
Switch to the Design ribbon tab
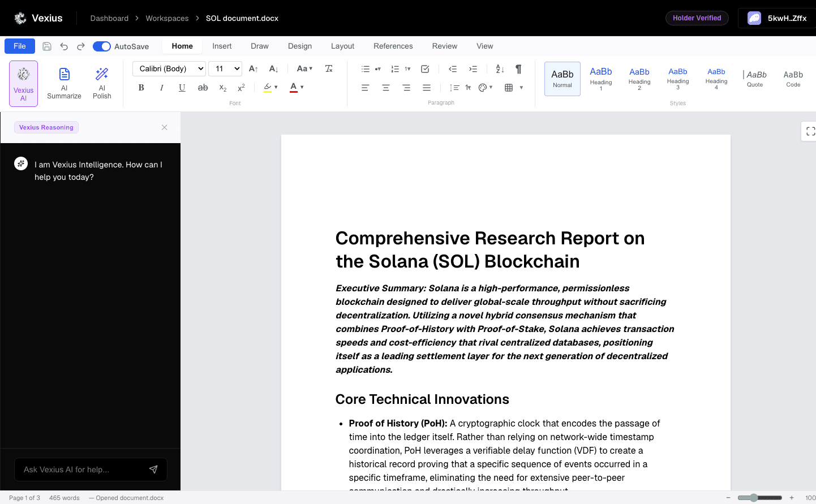tap(300, 46)
